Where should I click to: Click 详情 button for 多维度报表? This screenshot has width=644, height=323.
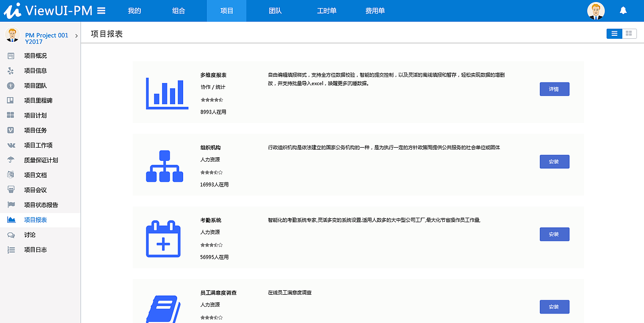554,89
